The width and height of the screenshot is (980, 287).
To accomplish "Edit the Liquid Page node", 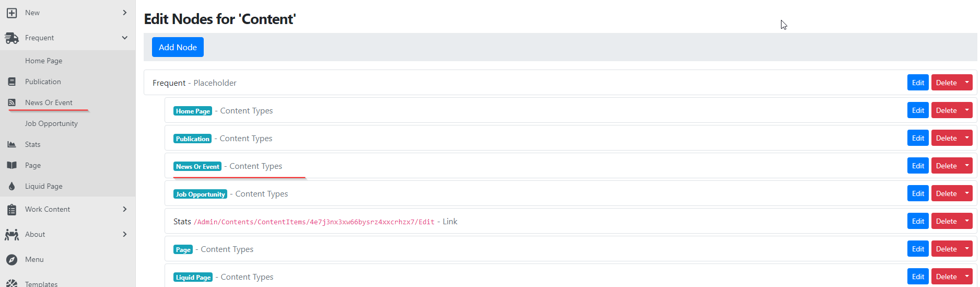I will pyautogui.click(x=918, y=277).
